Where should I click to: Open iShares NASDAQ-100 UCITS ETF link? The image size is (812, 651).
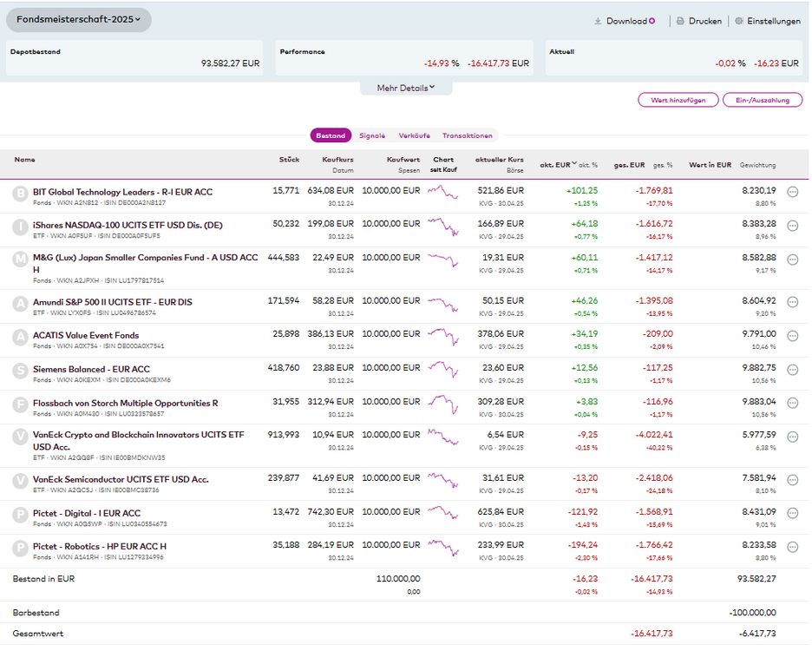pyautogui.click(x=128, y=225)
